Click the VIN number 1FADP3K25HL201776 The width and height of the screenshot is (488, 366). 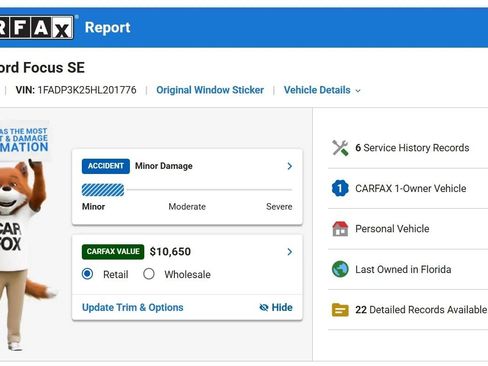coord(87,90)
